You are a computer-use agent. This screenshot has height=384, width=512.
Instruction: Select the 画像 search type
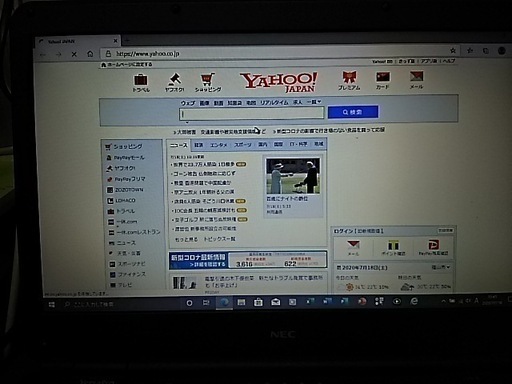(x=204, y=103)
